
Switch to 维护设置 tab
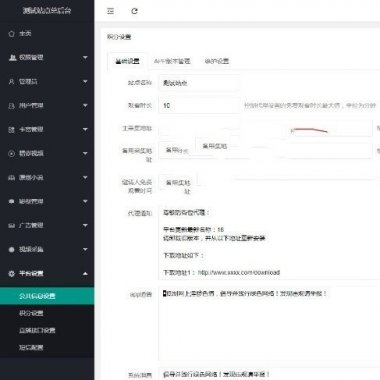(217, 61)
